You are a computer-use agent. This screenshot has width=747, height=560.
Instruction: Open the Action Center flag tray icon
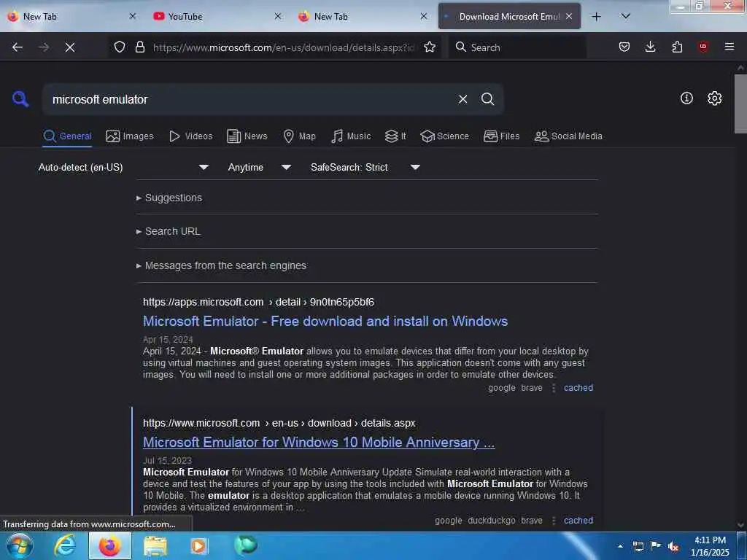pos(656,546)
